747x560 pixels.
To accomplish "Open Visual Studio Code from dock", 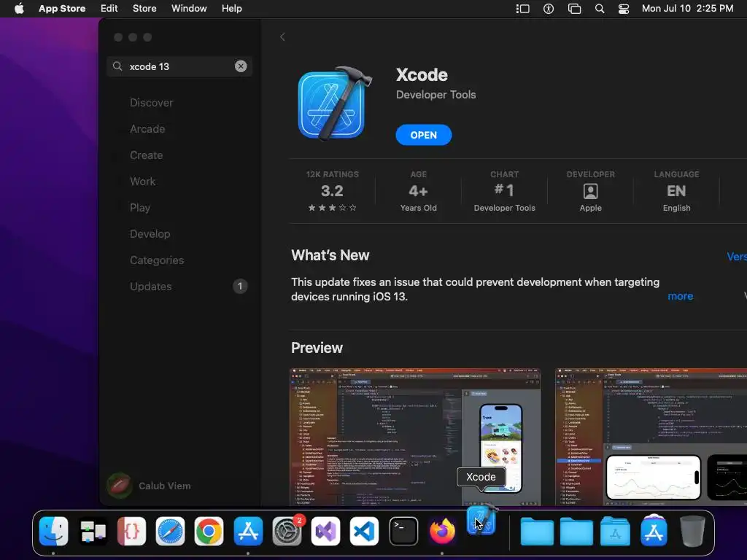I will point(365,531).
